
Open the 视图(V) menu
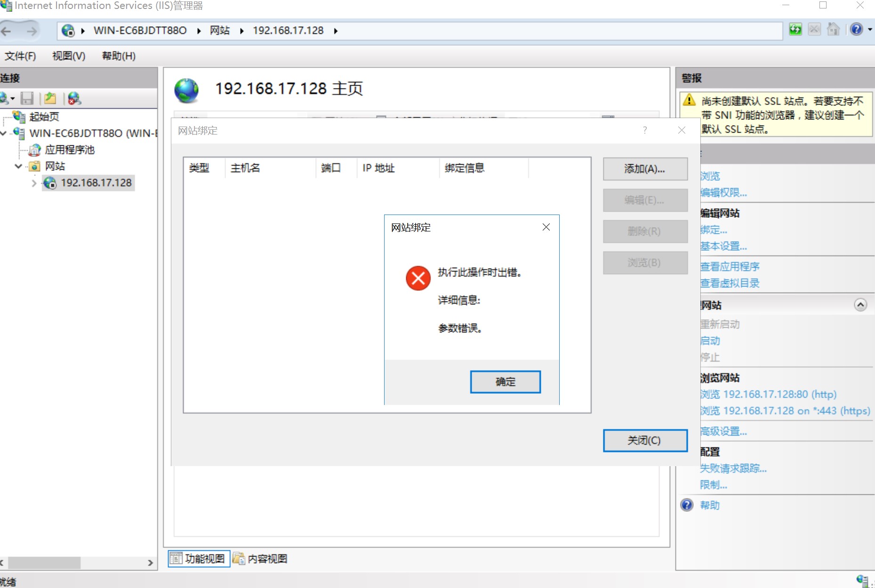pos(69,56)
